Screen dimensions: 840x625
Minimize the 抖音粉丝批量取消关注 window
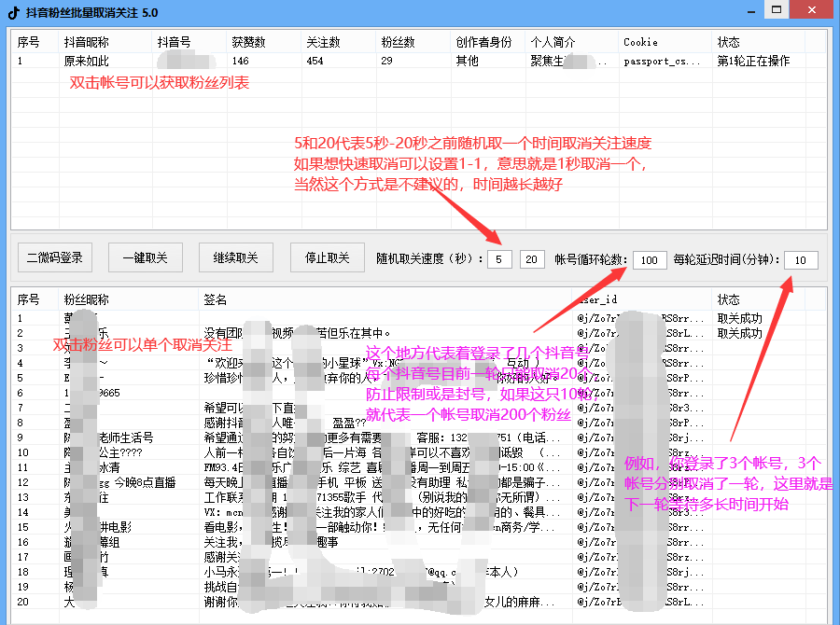(751, 10)
